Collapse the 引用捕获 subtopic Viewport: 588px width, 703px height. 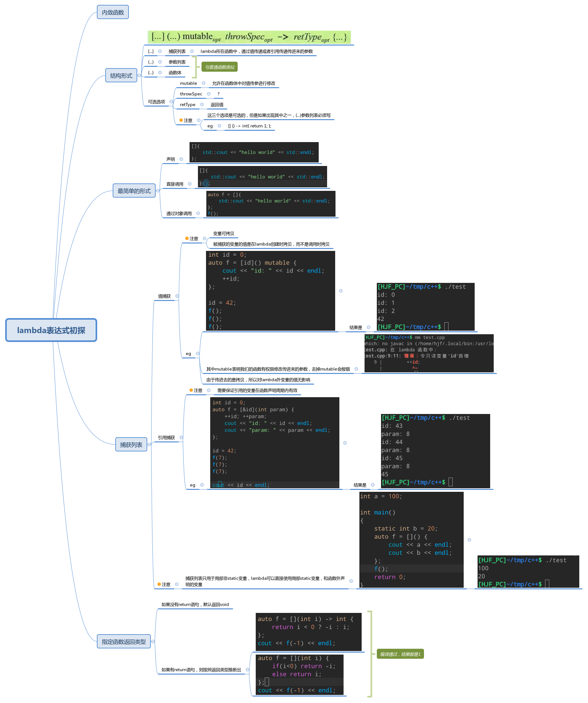181,438
